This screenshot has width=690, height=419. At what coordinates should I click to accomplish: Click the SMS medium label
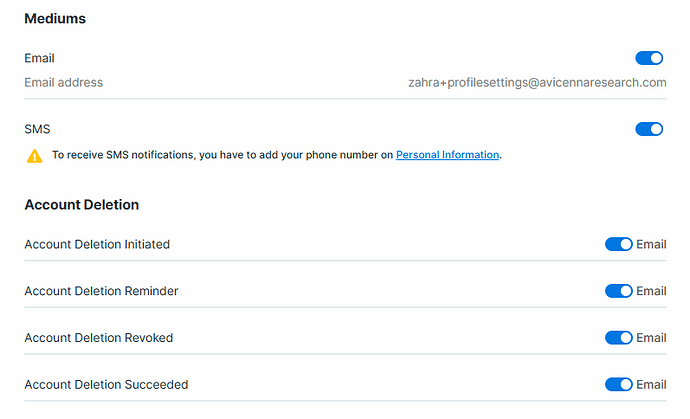click(37, 129)
